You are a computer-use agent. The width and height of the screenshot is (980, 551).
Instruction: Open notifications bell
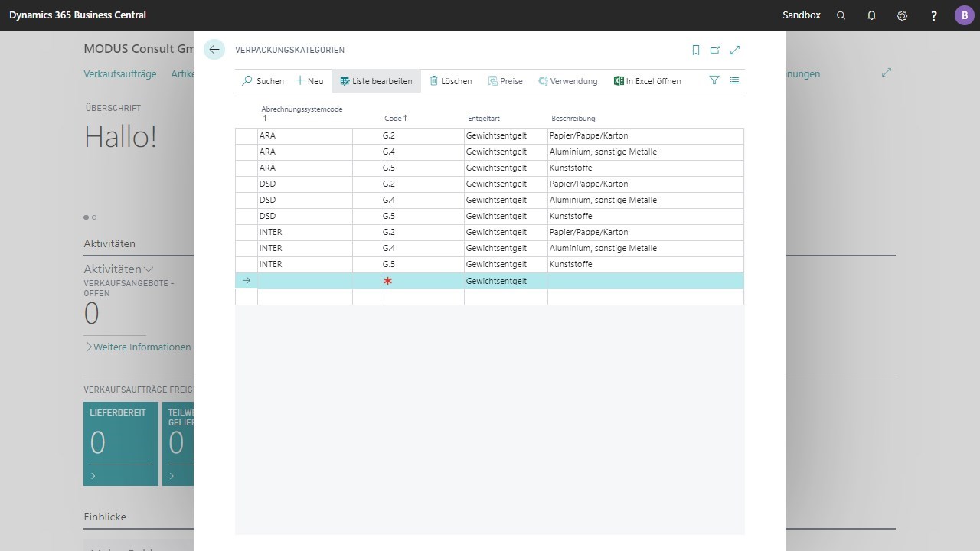coord(871,15)
